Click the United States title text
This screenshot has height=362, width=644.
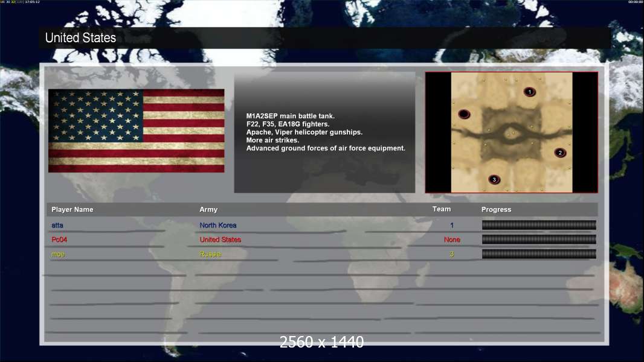(x=80, y=38)
